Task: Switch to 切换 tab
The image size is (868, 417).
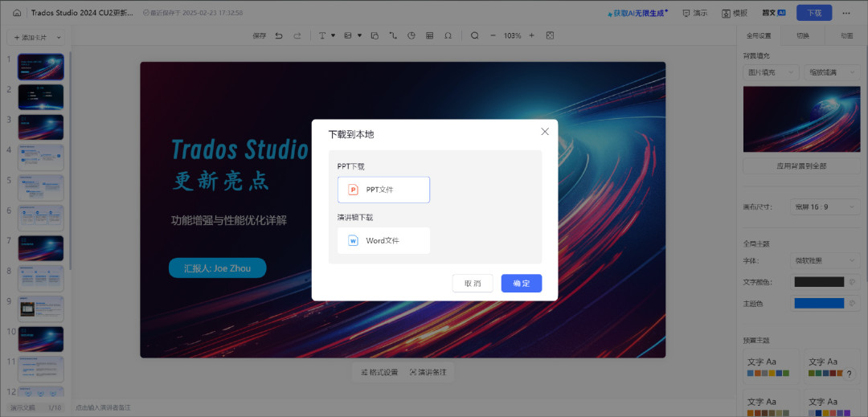Action: click(x=803, y=35)
